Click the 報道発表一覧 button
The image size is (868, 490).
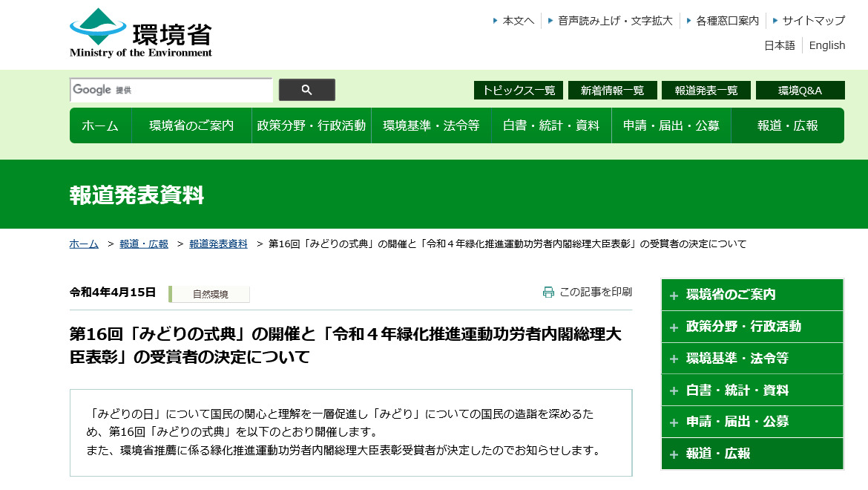[x=706, y=90]
